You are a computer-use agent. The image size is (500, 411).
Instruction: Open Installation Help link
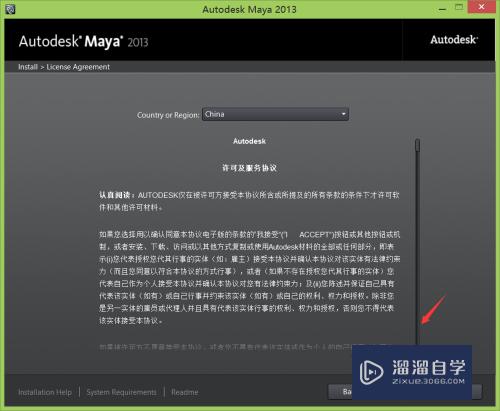click(45, 392)
